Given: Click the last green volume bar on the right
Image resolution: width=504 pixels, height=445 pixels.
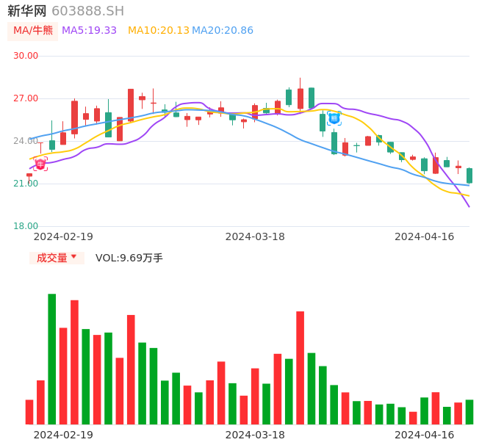Looking at the screenshot, I should click(x=469, y=411).
